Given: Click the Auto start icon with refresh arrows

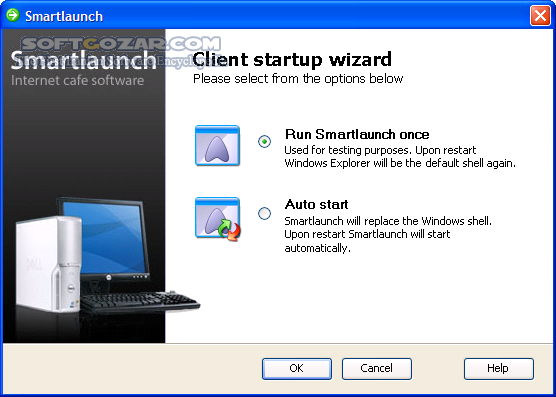Looking at the screenshot, I should (218, 219).
